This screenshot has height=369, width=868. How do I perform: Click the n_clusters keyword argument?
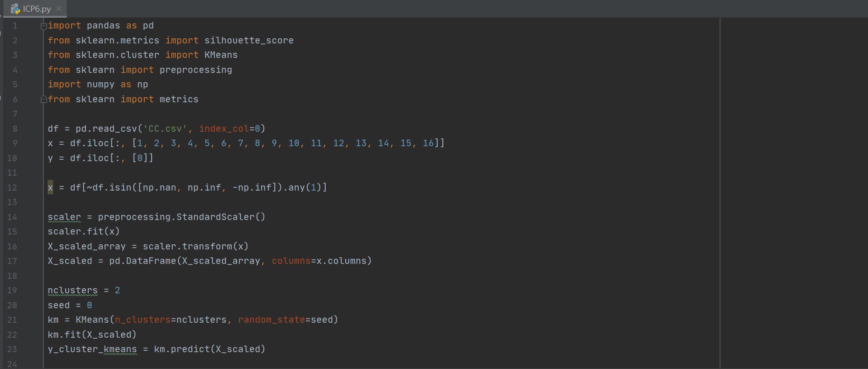point(143,320)
